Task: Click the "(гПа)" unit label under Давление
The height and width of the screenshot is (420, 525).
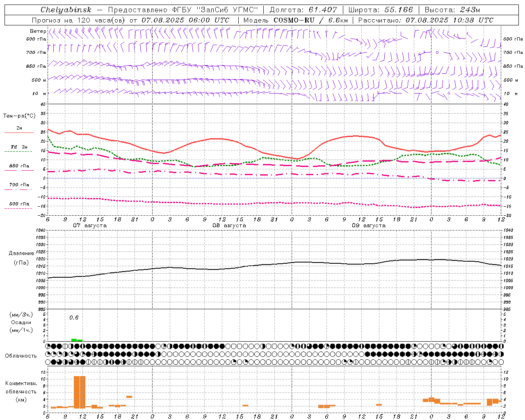Action: (x=21, y=262)
